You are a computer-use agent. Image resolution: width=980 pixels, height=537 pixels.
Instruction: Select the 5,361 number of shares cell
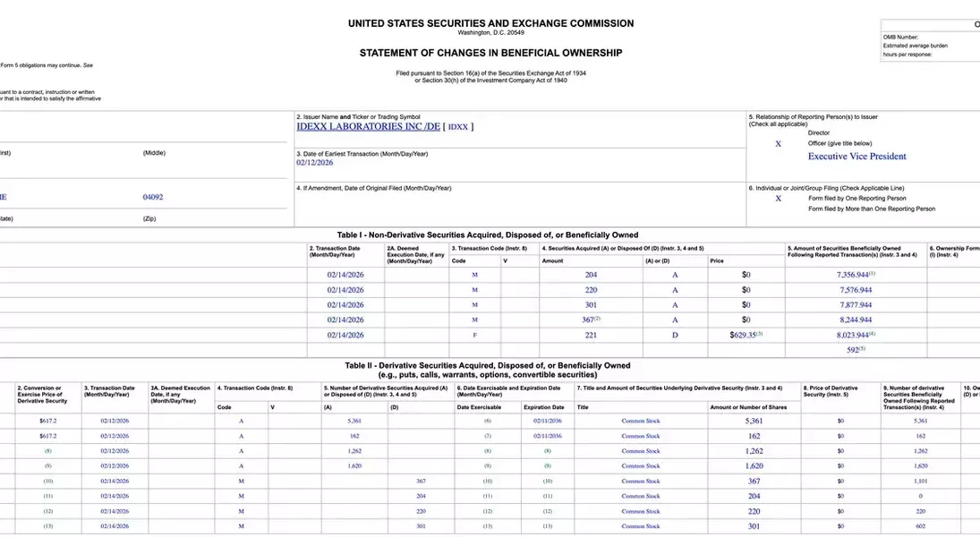pos(754,421)
